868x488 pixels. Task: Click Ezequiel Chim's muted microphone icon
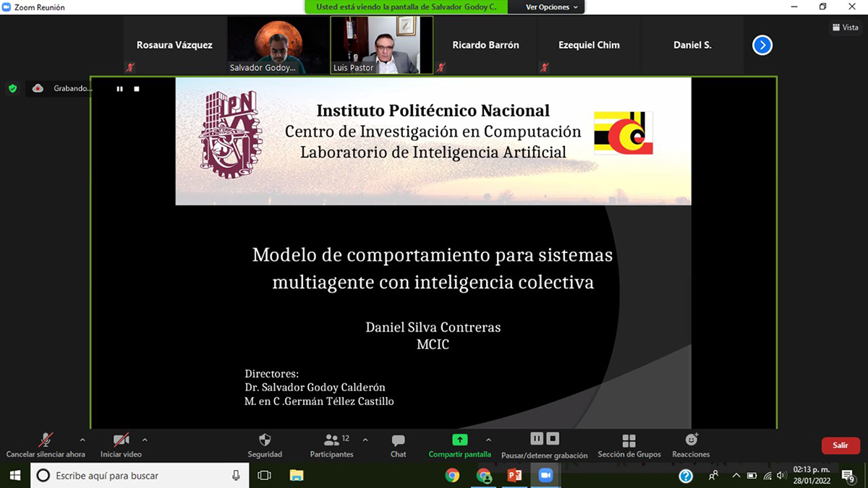[x=544, y=67]
